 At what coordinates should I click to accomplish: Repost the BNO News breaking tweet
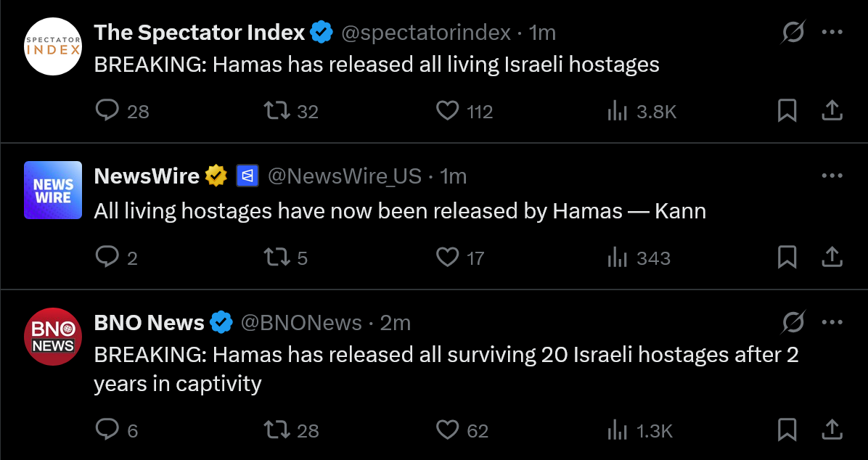(277, 430)
